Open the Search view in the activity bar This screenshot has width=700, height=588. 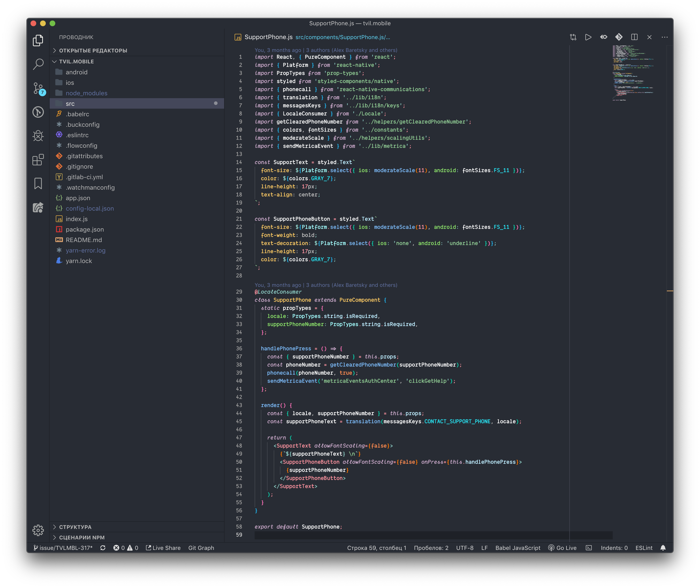[38, 64]
